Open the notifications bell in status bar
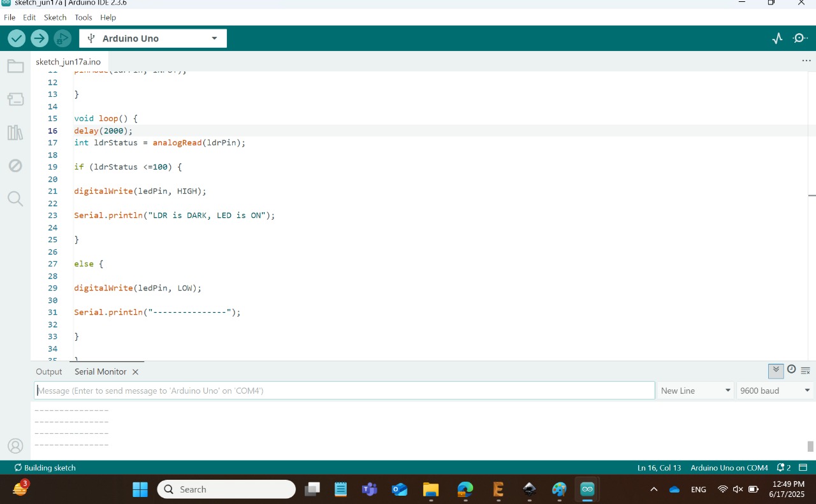This screenshot has width=816, height=504. click(x=783, y=468)
